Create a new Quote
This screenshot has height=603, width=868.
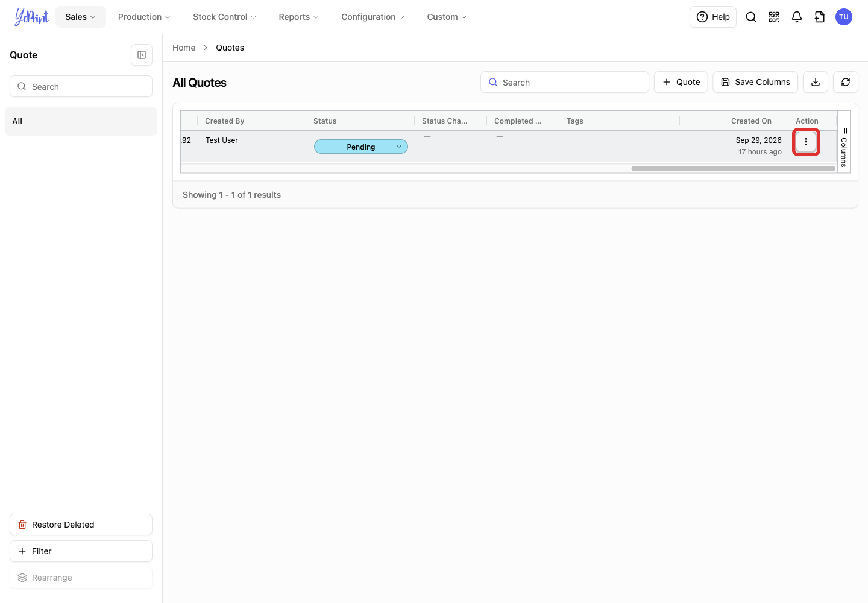(681, 82)
